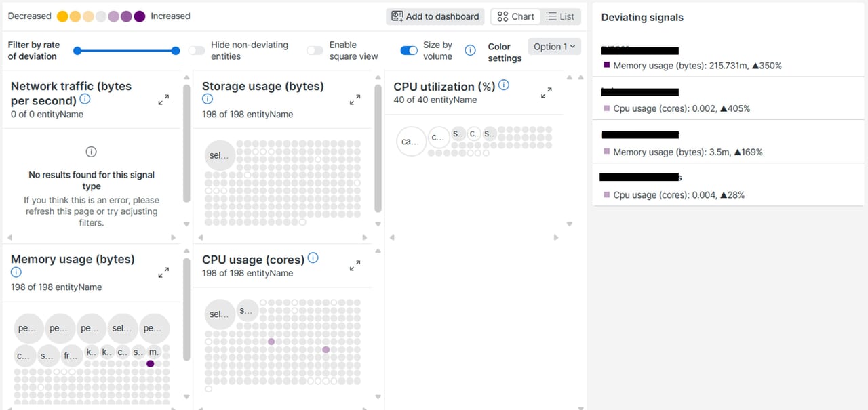
Task: Open info icon under Memory usage title
Action: [x=16, y=272]
